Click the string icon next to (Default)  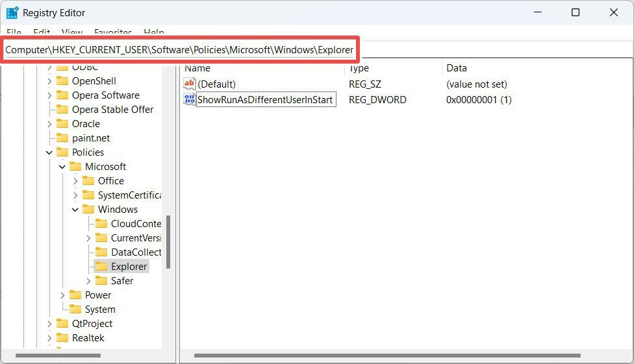pos(189,84)
